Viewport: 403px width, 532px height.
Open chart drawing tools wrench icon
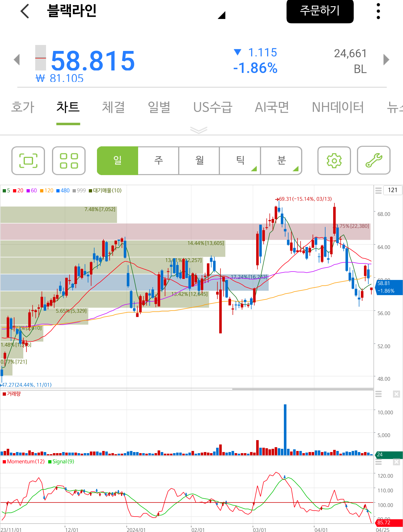click(374, 160)
